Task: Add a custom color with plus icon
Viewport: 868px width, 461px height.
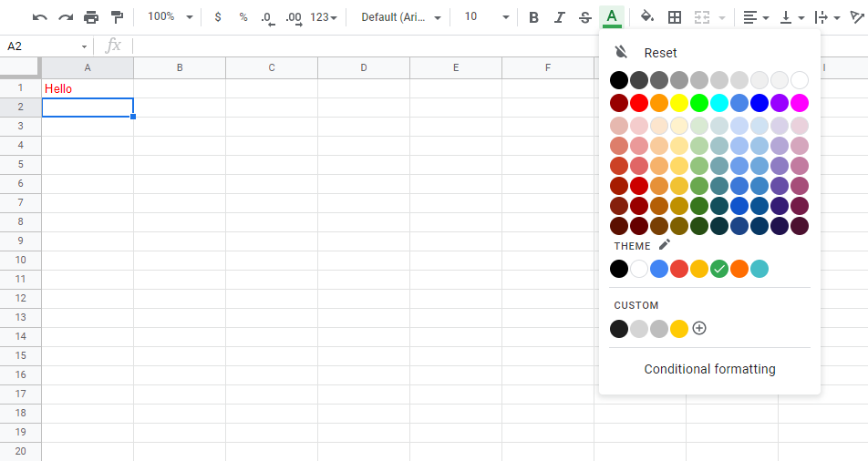Action: pos(699,328)
